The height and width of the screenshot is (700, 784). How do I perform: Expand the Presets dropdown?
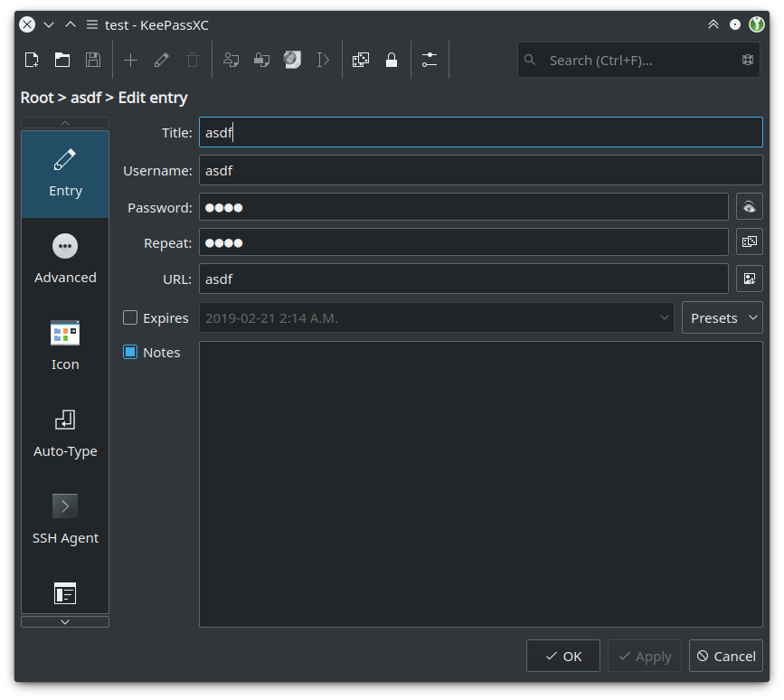[x=722, y=317]
